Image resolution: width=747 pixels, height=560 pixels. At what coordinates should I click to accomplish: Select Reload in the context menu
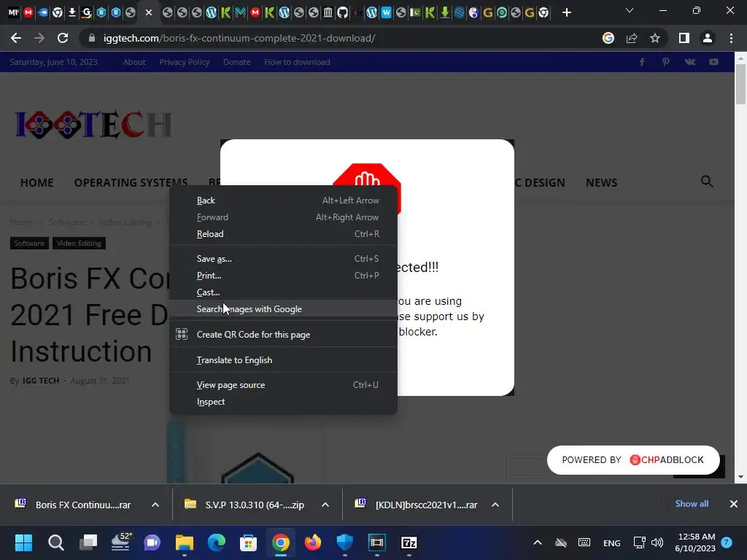click(284, 234)
